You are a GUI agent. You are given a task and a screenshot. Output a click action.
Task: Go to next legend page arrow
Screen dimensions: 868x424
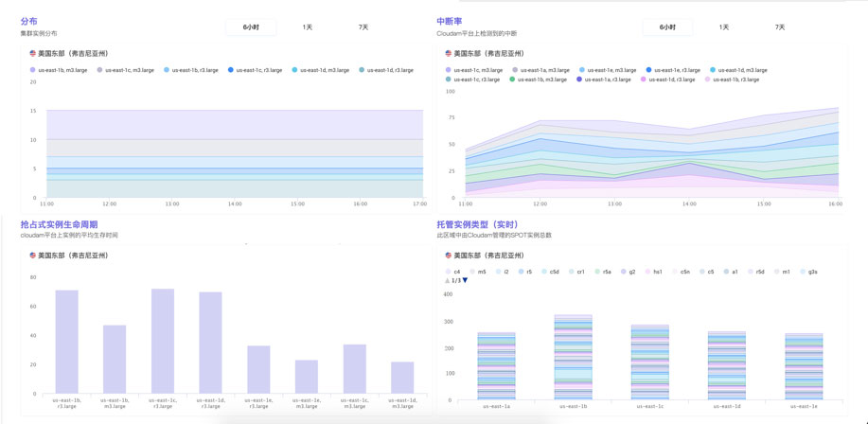coord(465,281)
